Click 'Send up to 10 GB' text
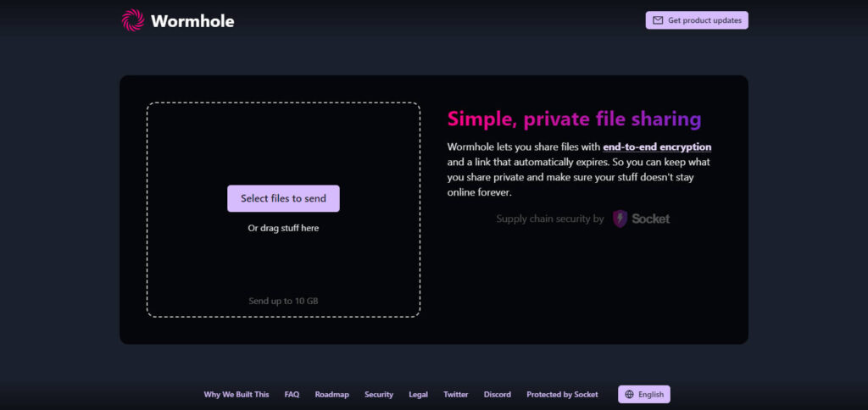The image size is (868, 410). (283, 301)
